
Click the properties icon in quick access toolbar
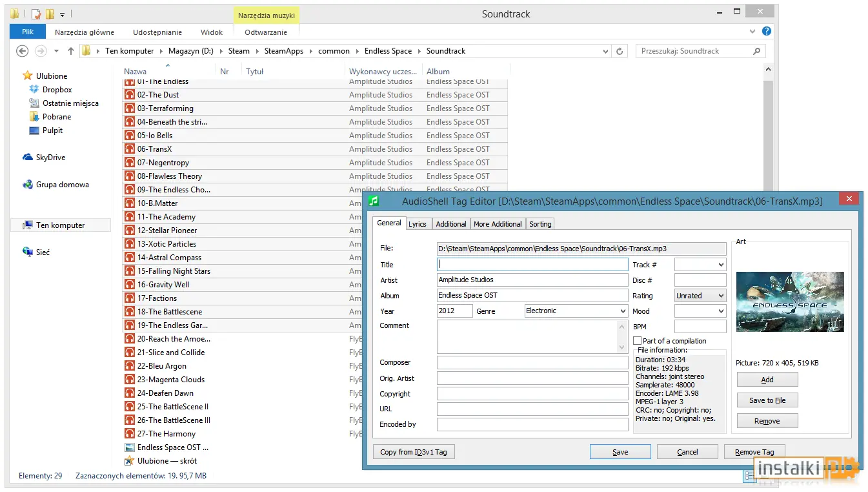tap(36, 14)
